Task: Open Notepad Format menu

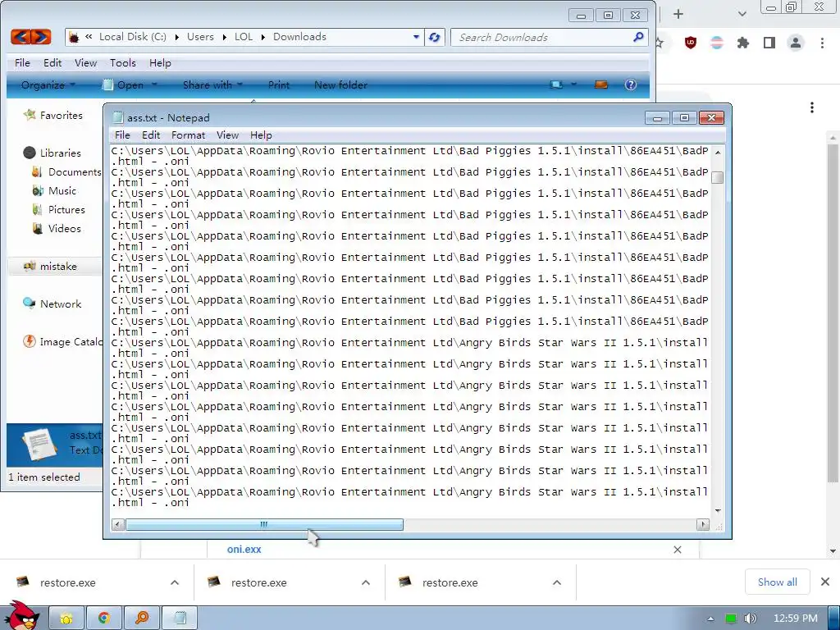Action: click(x=188, y=135)
